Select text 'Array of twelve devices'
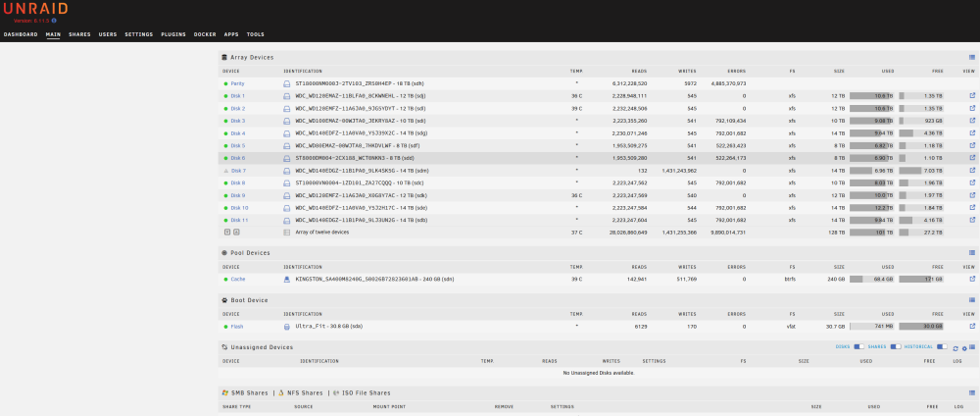Image resolution: width=980 pixels, height=416 pixels. [321, 233]
